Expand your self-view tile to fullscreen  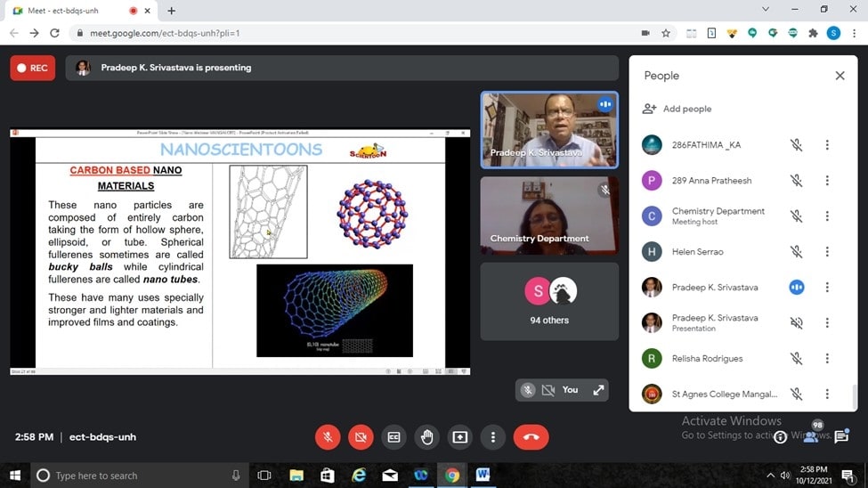coord(598,390)
